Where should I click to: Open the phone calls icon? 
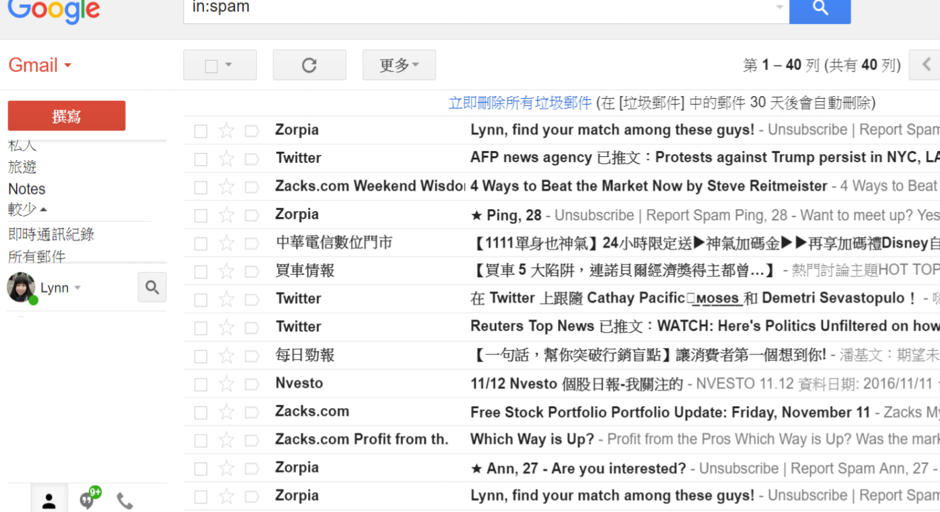pyautogui.click(x=125, y=501)
